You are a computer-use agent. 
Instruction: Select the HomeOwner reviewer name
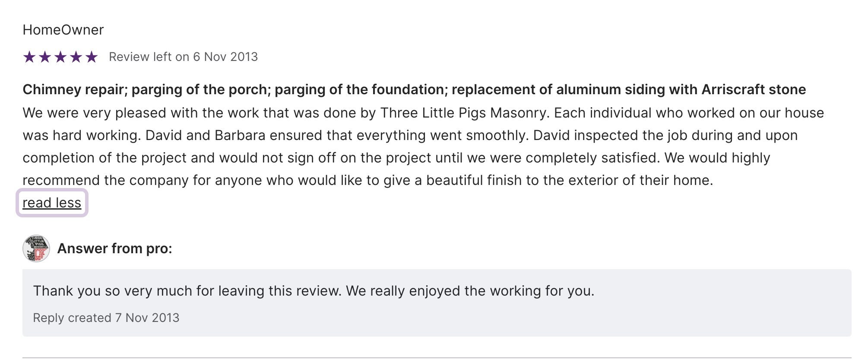pos(63,30)
